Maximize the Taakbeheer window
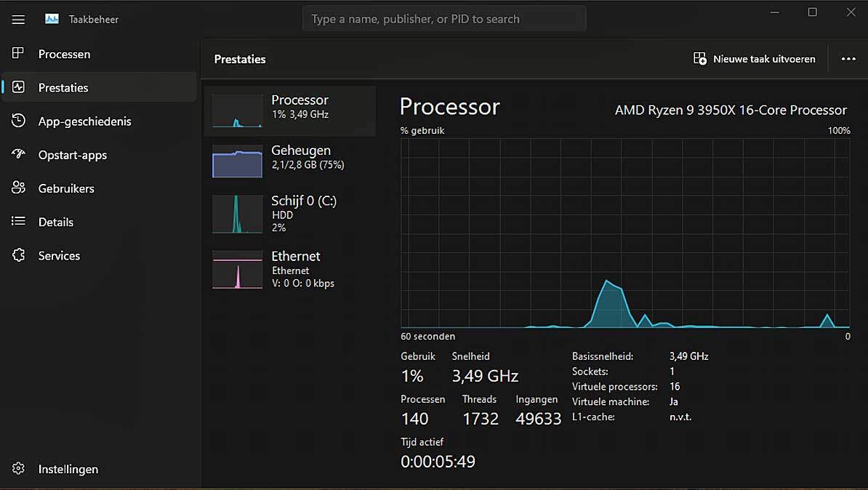The height and width of the screenshot is (490, 868). pyautogui.click(x=812, y=12)
